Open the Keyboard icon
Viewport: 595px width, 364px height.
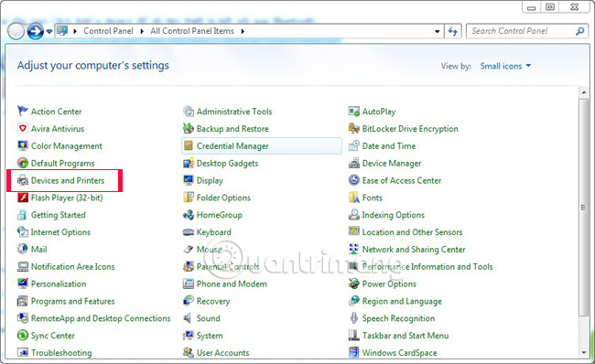(x=189, y=232)
